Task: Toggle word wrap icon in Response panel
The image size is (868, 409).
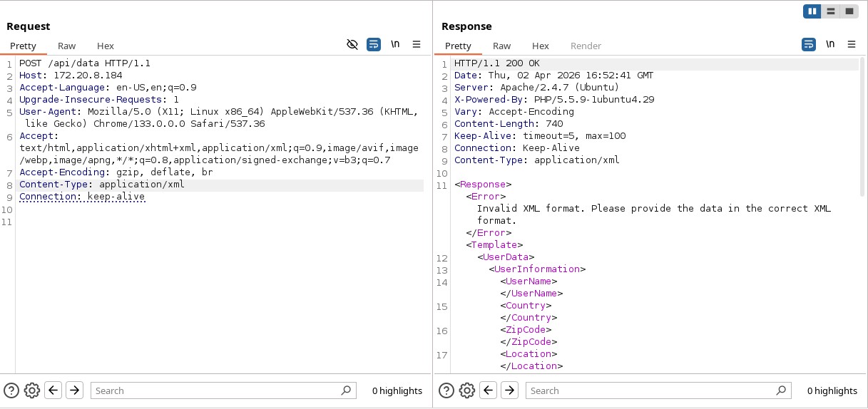Action: tap(809, 45)
